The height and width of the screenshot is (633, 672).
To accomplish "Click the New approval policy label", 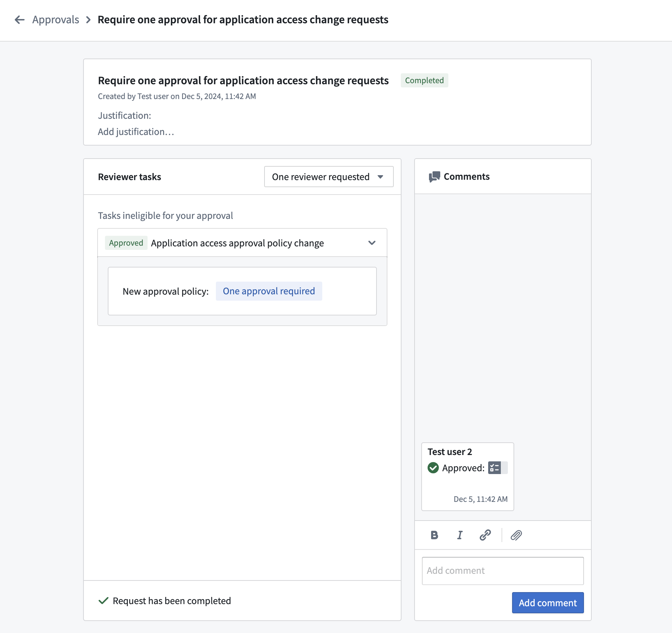I will pyautogui.click(x=166, y=291).
